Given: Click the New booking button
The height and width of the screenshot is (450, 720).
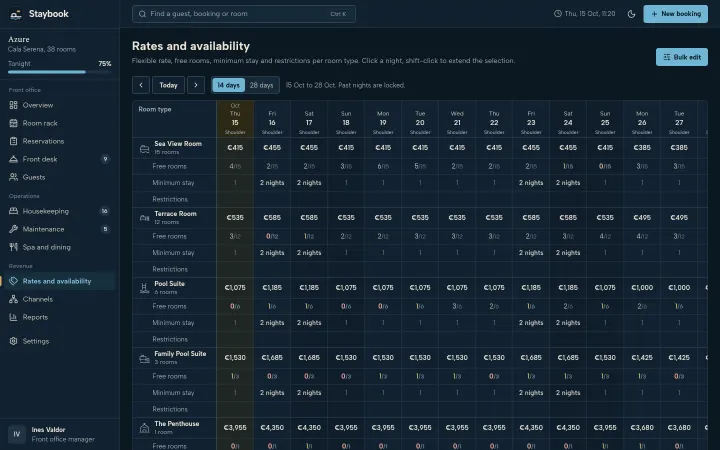Looking at the screenshot, I should click(x=675, y=14).
